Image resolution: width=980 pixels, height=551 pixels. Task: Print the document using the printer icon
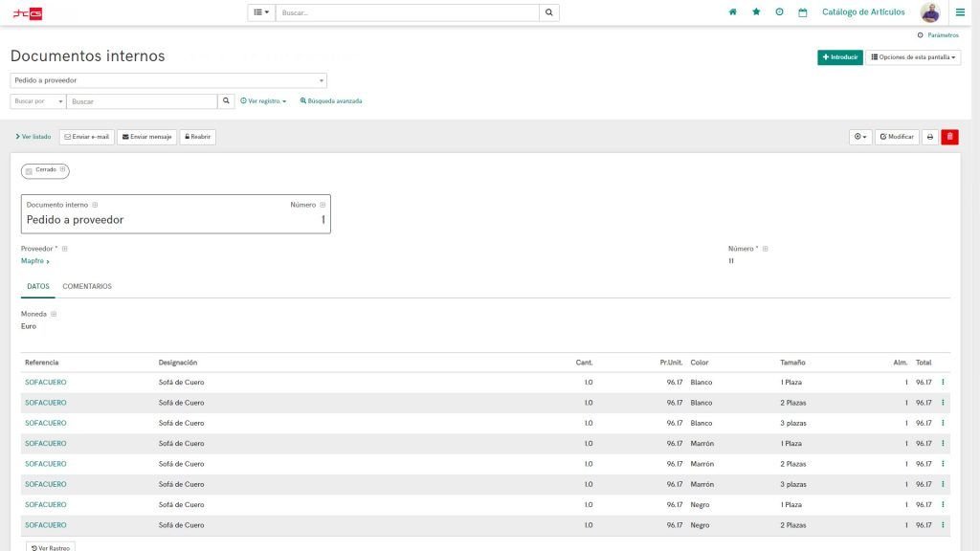pyautogui.click(x=929, y=137)
